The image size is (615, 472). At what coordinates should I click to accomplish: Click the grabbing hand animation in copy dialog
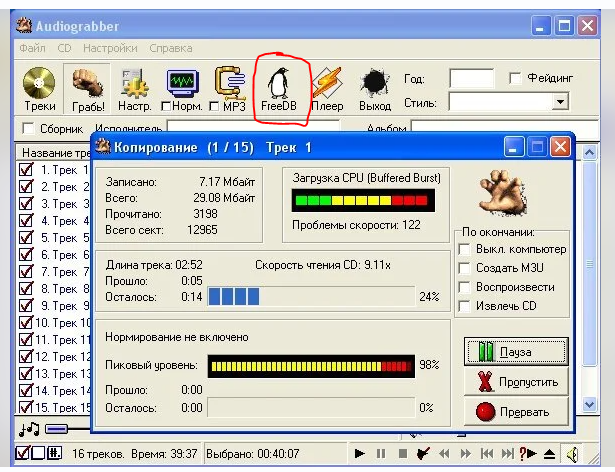click(x=503, y=193)
